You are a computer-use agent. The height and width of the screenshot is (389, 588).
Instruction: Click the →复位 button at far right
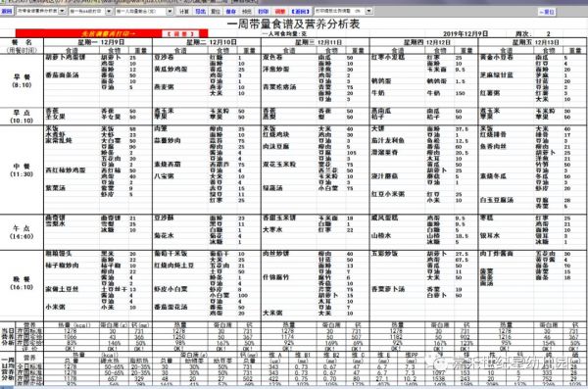[x=547, y=12]
